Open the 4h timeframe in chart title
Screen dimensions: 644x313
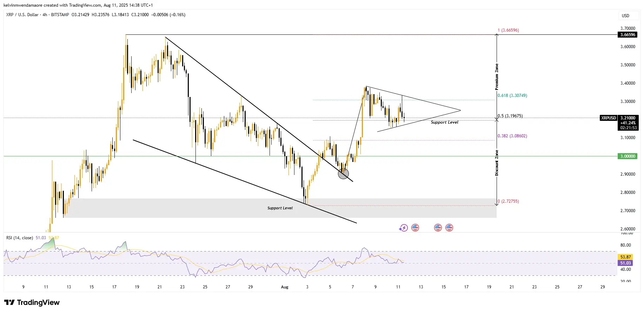(x=45, y=15)
